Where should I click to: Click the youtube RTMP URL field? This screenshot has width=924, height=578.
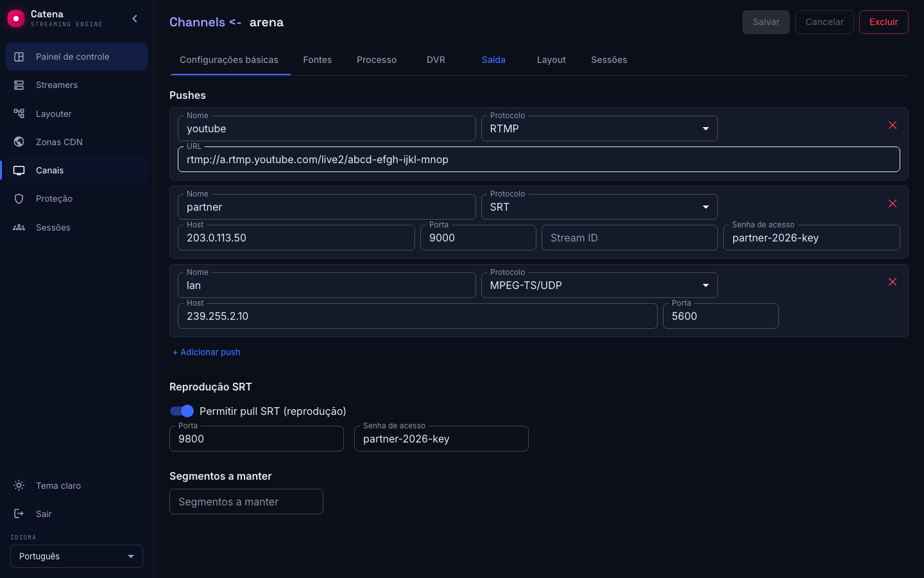pyautogui.click(x=539, y=159)
